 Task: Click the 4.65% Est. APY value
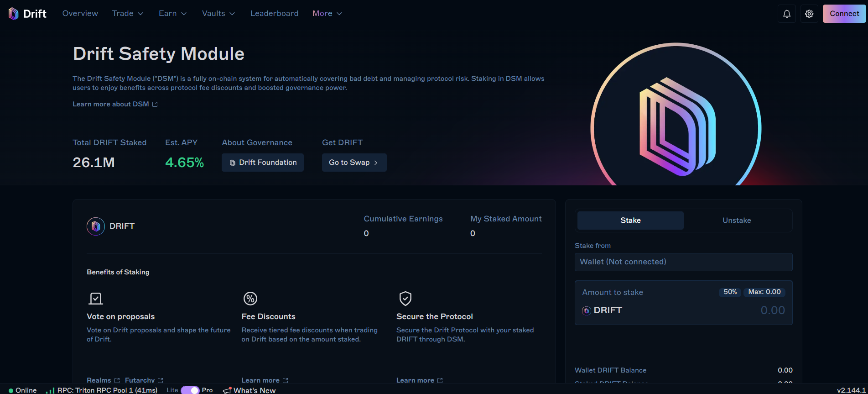(x=184, y=163)
